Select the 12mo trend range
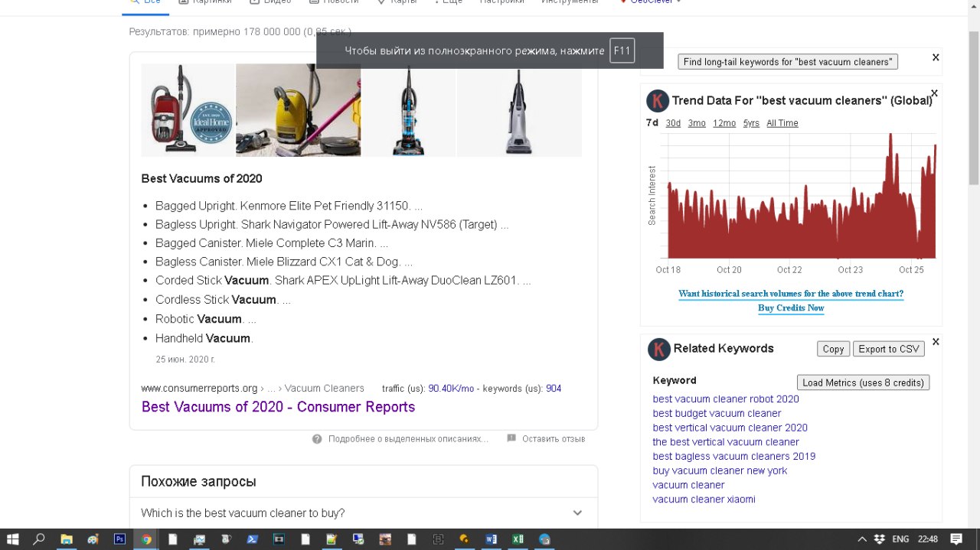Screen dimensions: 980x550 tap(724, 123)
